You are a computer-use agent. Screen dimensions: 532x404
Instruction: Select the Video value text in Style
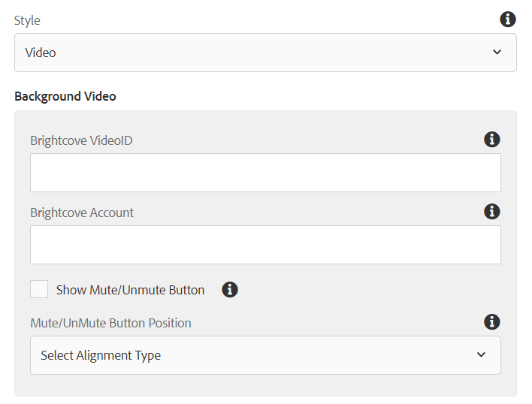click(x=41, y=53)
